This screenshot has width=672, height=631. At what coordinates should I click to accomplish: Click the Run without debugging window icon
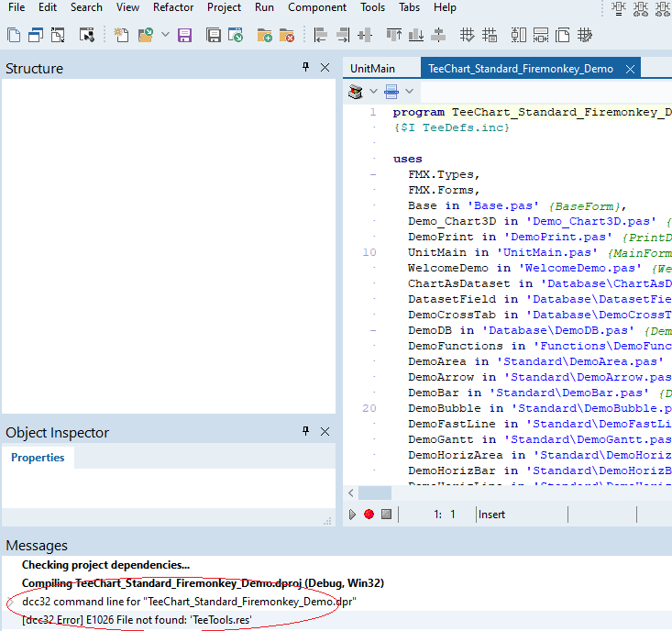click(x=87, y=35)
